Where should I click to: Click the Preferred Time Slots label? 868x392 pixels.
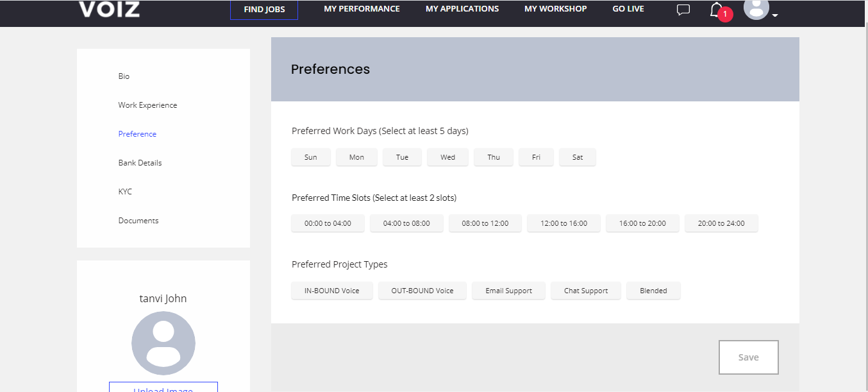pos(374,198)
